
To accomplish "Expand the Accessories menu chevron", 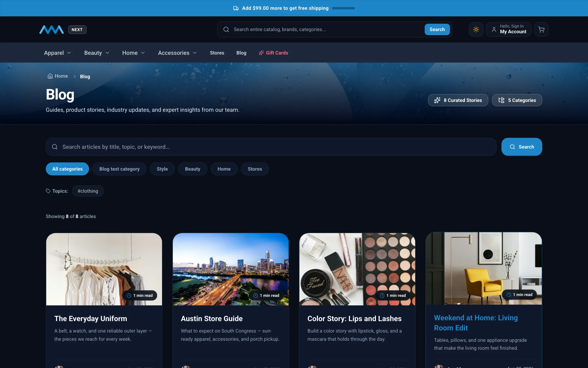I will 195,53.
